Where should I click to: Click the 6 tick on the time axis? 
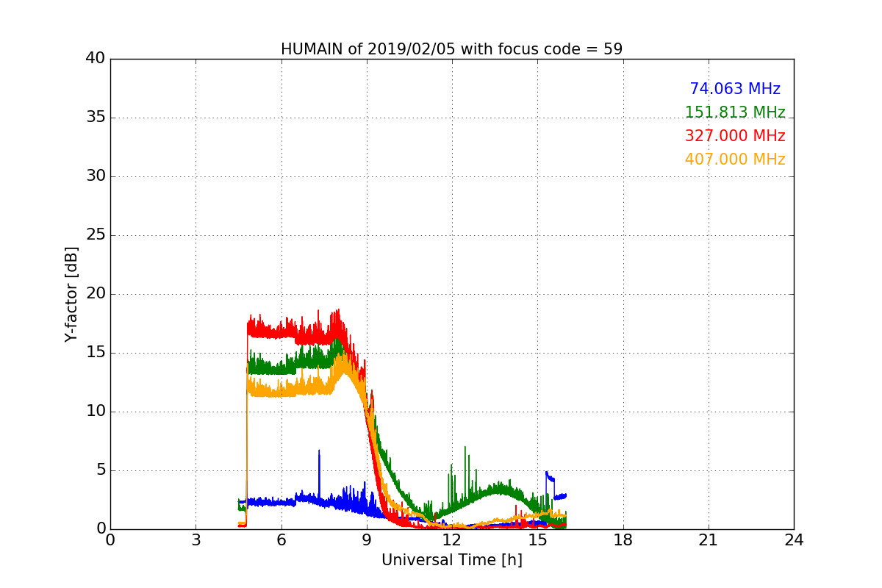[x=281, y=540]
